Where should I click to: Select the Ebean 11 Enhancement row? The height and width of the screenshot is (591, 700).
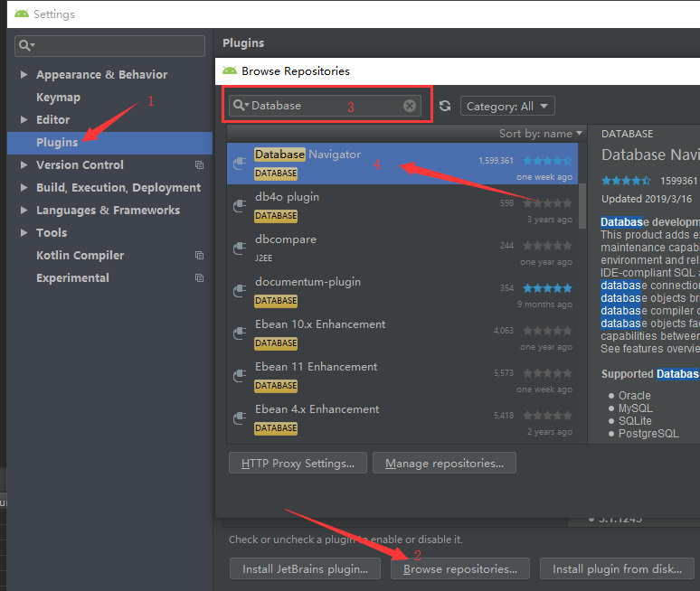(x=402, y=376)
